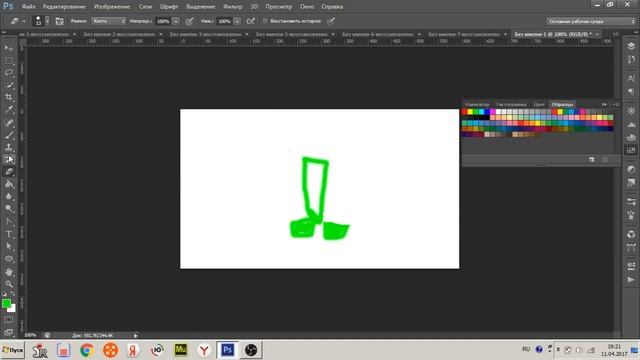The height and width of the screenshot is (360, 640).
Task: Select the Hand tool
Action: (9, 272)
